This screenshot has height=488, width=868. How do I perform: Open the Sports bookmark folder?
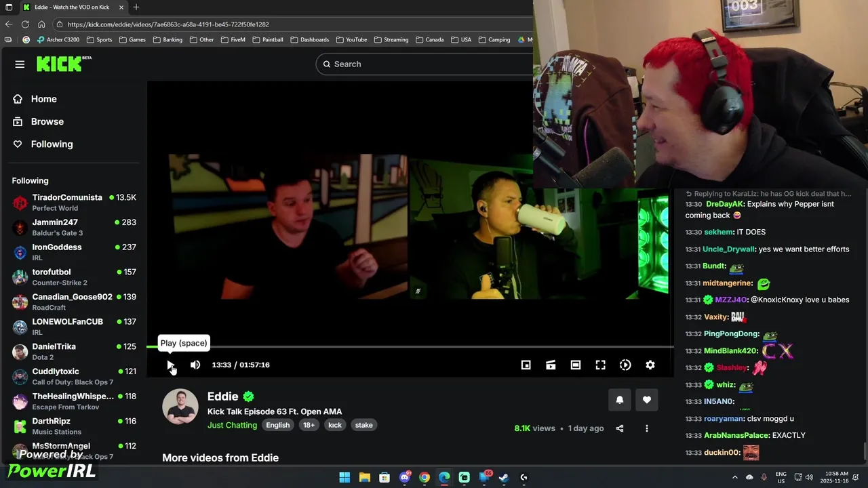100,40
